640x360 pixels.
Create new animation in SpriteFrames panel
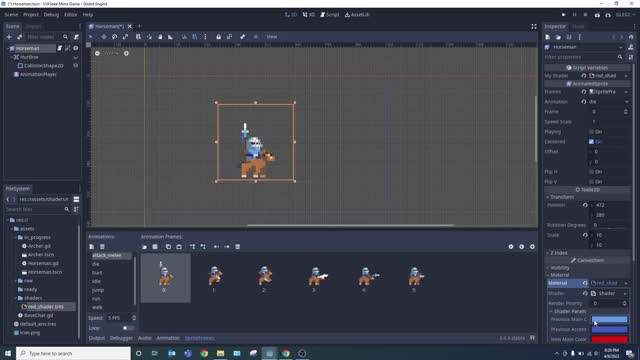pos(92,247)
